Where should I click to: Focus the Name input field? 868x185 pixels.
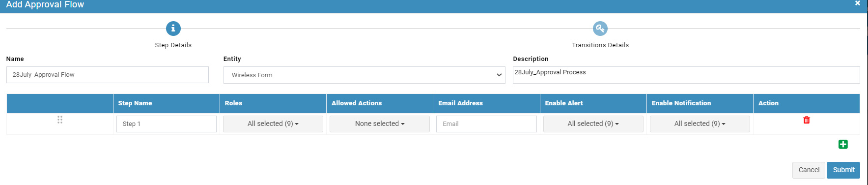(107, 75)
